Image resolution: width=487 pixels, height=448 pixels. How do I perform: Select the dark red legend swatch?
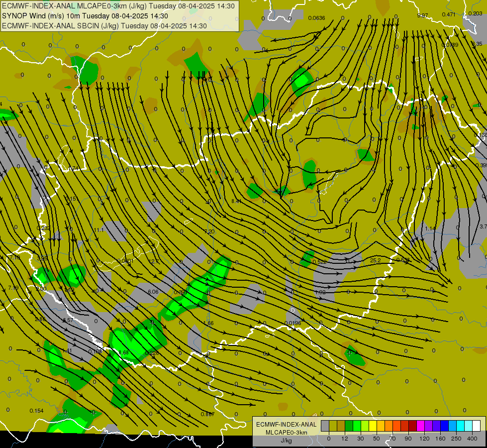tap(412, 426)
